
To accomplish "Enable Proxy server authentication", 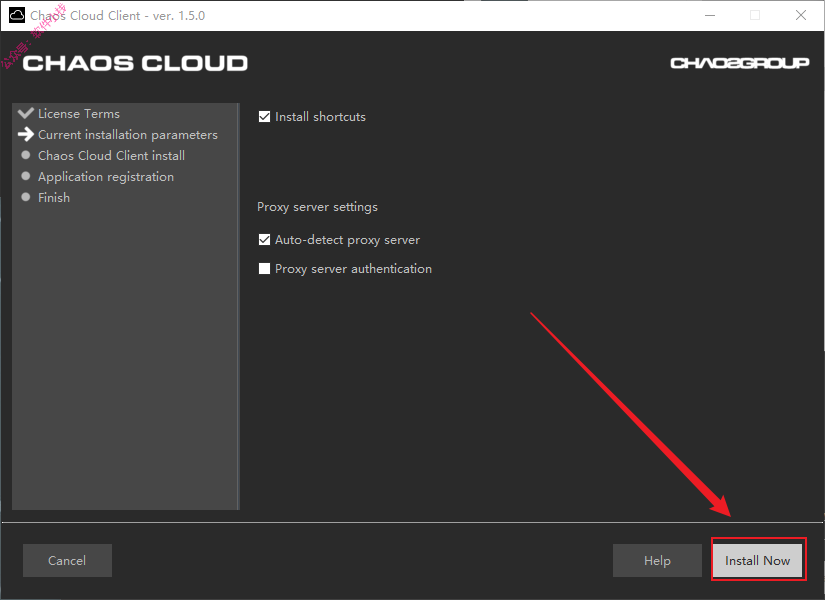I will pyautogui.click(x=264, y=269).
